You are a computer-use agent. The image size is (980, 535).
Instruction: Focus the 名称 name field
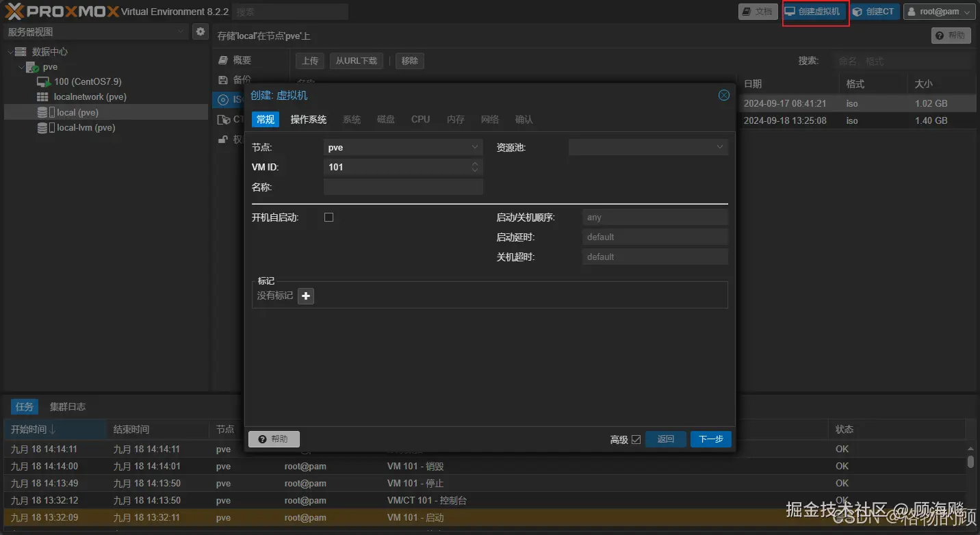(403, 187)
